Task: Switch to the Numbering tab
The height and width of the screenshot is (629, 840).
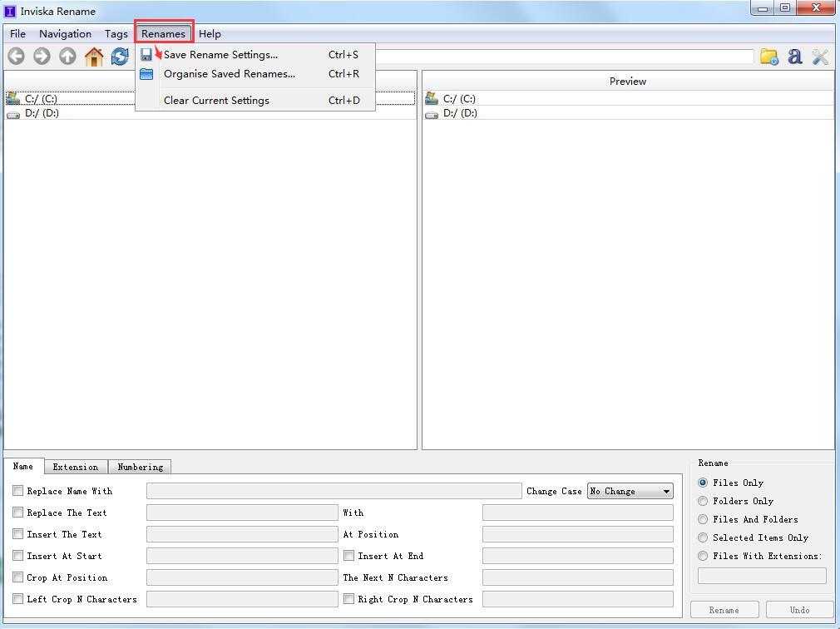Action: [140, 468]
